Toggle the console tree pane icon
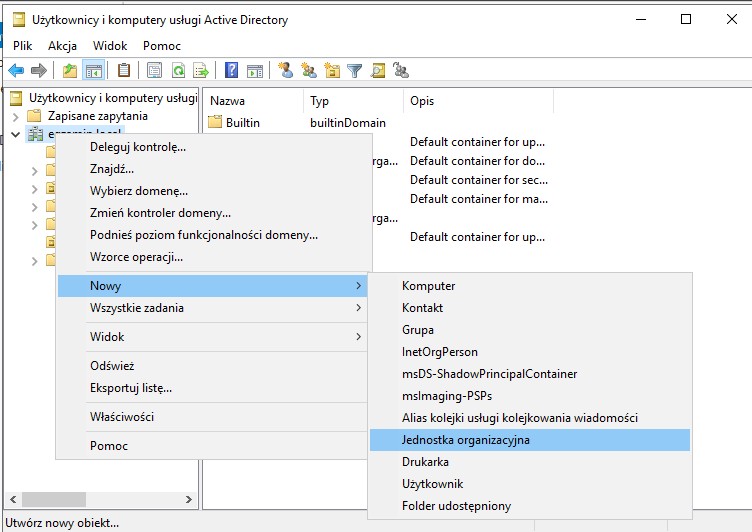The width and height of the screenshot is (752, 532). click(x=93, y=70)
